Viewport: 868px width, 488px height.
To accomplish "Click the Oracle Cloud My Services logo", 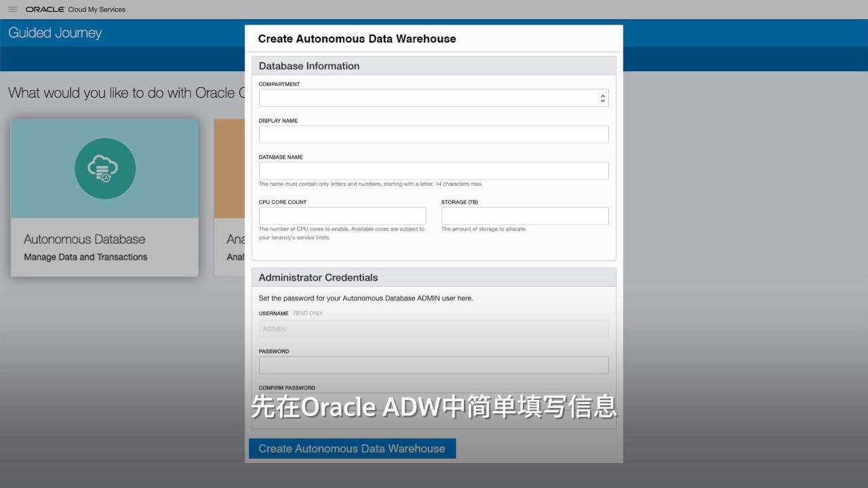I will [x=75, y=9].
